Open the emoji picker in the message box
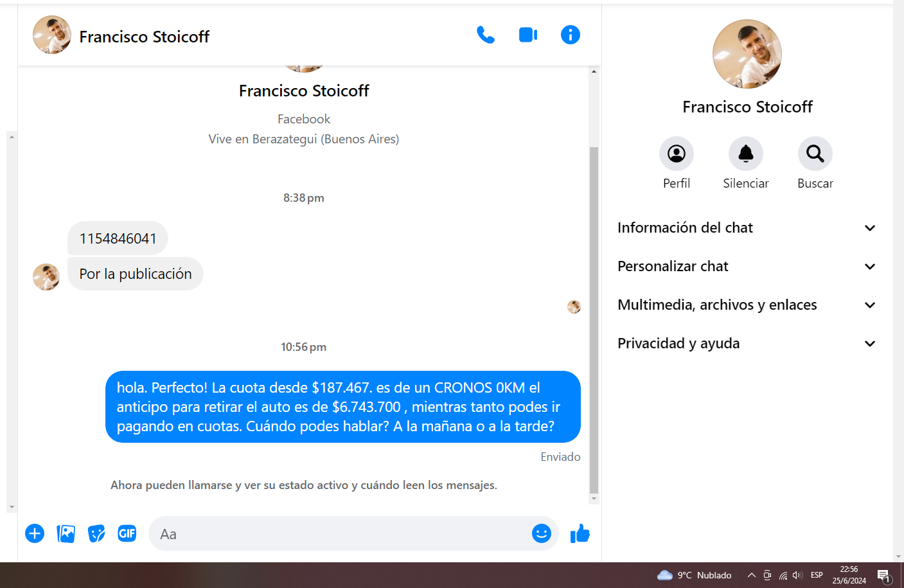The image size is (904, 588). (542, 533)
